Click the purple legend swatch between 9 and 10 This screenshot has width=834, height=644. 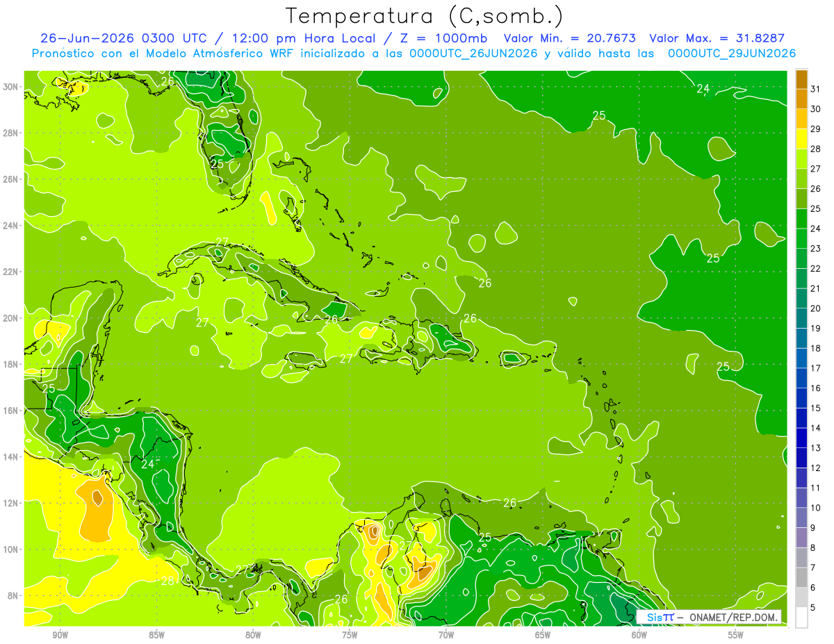801,518
